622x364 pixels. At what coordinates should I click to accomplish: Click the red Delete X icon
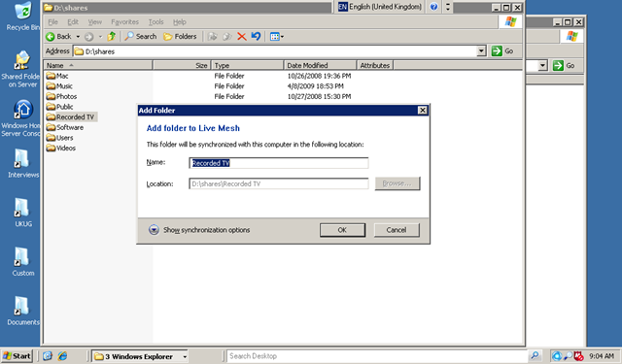coord(242,37)
